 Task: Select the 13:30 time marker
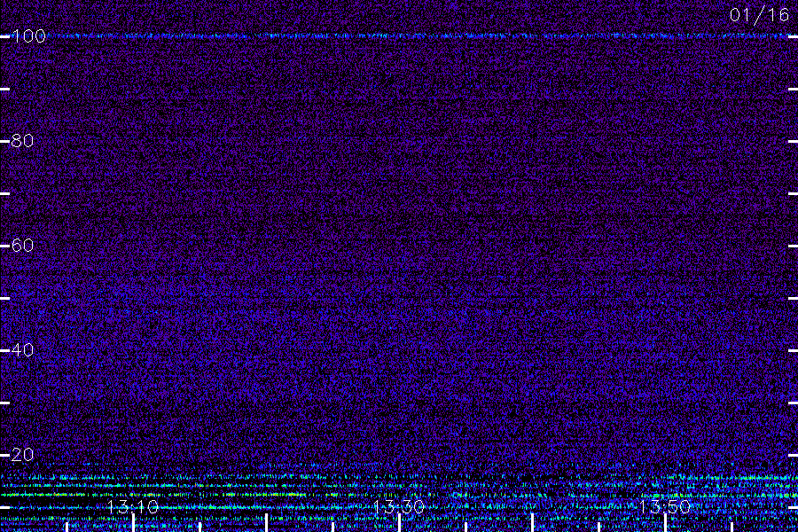click(x=398, y=507)
